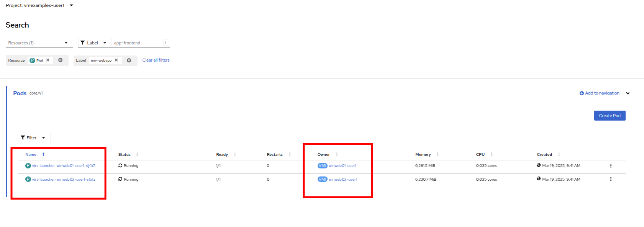Remove the env=webapp label chip
The image size is (644, 227).
(x=116, y=60)
